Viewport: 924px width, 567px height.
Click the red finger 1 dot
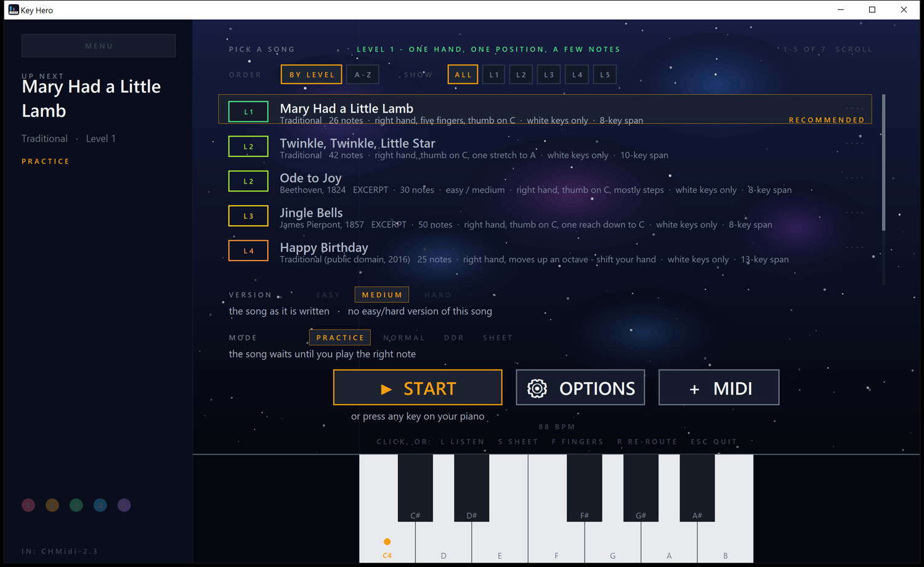[28, 505]
